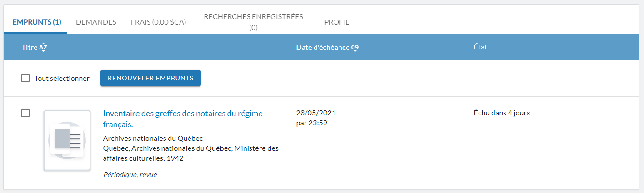Switch to the DEMANDES tab
Image resolution: width=644 pixels, height=193 pixels.
[96, 22]
